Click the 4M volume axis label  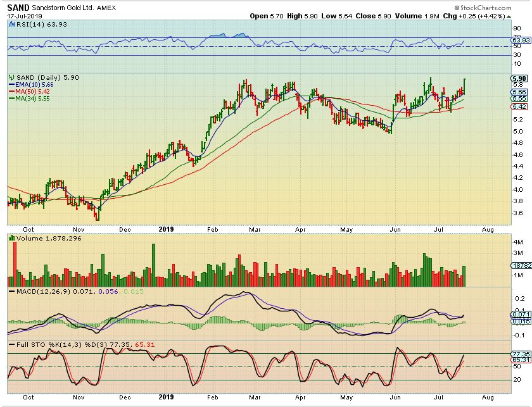pyautogui.click(x=518, y=242)
